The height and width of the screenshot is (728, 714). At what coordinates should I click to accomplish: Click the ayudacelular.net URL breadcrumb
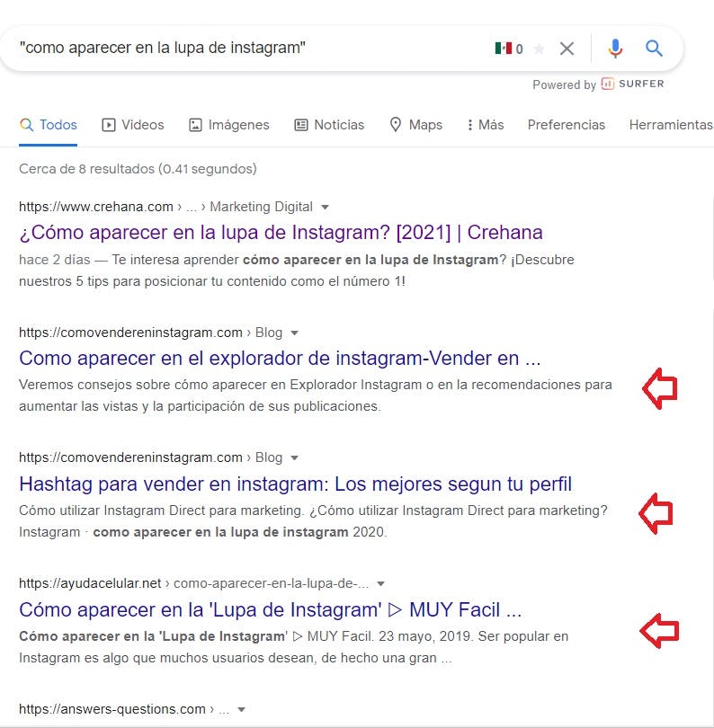point(193,583)
